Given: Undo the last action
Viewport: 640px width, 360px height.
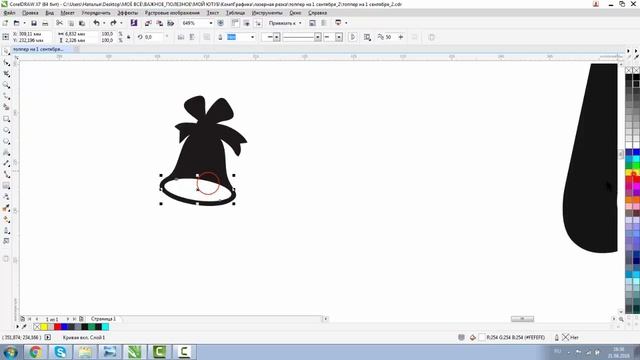Looking at the screenshot, I should 96,23.
